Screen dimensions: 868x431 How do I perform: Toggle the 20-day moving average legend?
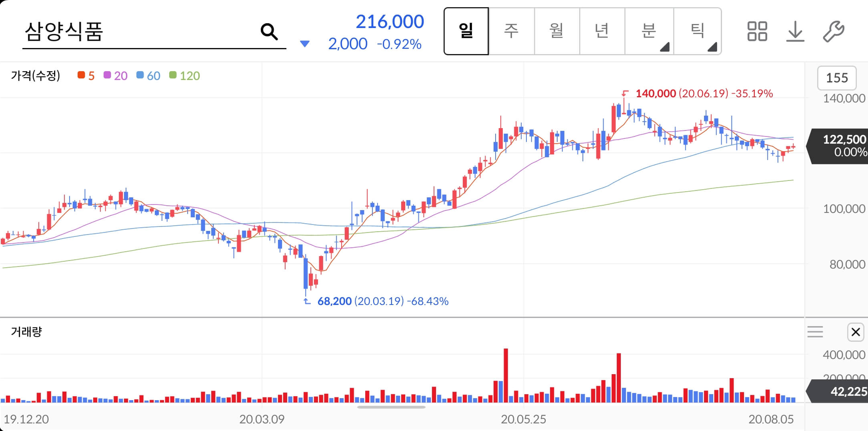(x=116, y=76)
